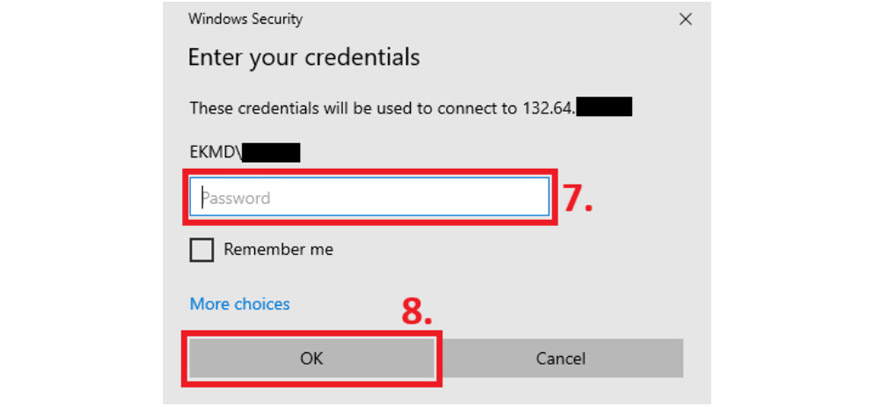Open the More choices link
The width and height of the screenshot is (876, 406).
tap(240, 304)
